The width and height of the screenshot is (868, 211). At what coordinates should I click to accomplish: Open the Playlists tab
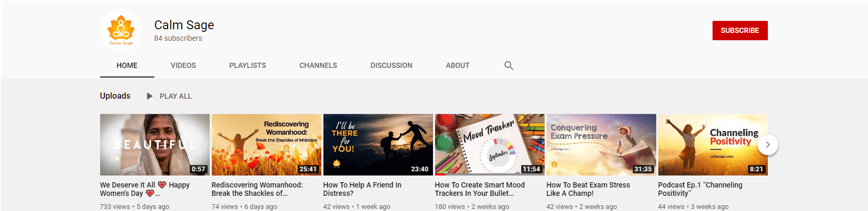tap(247, 65)
